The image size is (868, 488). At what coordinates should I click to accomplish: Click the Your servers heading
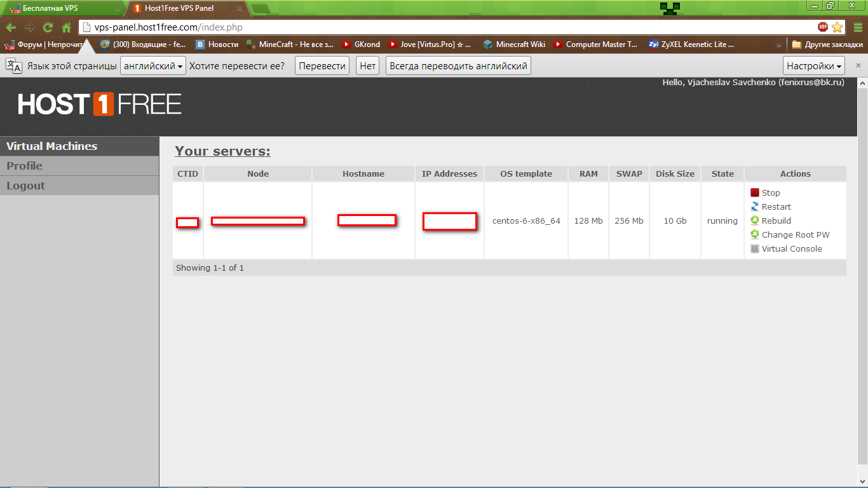[x=222, y=151]
